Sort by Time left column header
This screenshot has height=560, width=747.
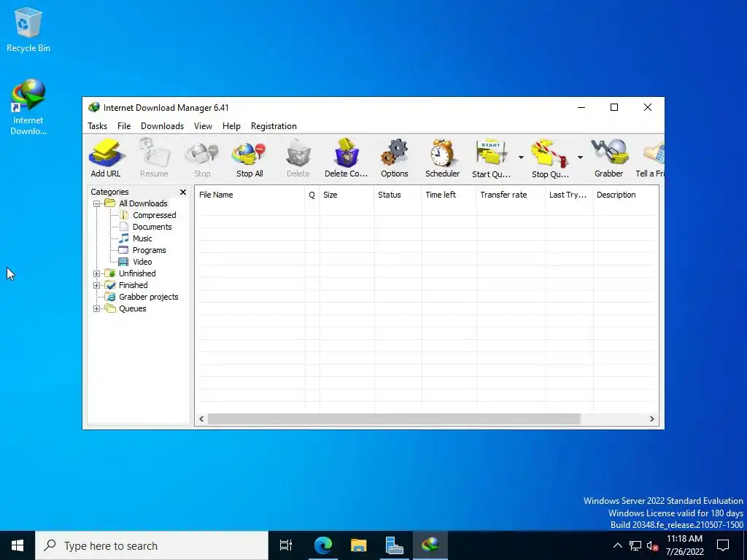tap(449, 195)
